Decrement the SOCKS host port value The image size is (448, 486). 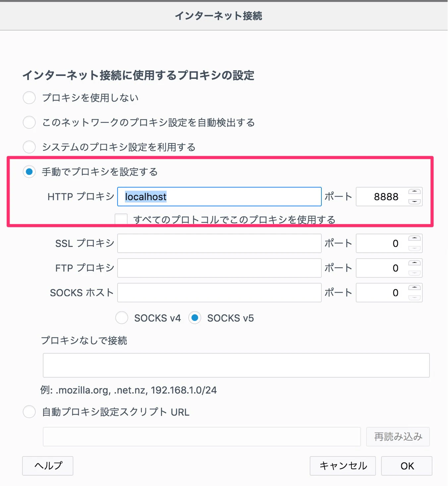(x=415, y=298)
